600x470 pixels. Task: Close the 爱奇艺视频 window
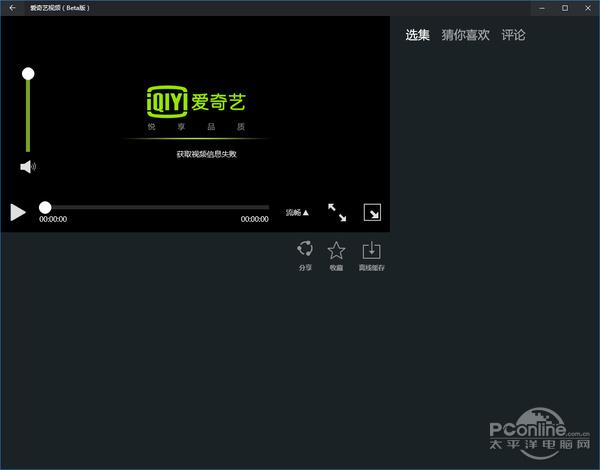pos(588,8)
